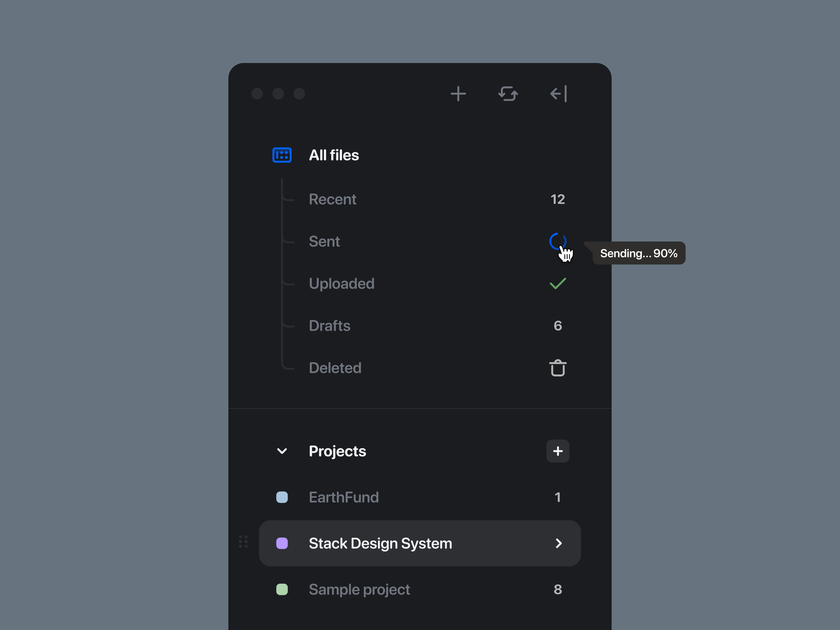The image size is (840, 630).
Task: Click the trash icon beside Deleted
Action: tap(558, 368)
